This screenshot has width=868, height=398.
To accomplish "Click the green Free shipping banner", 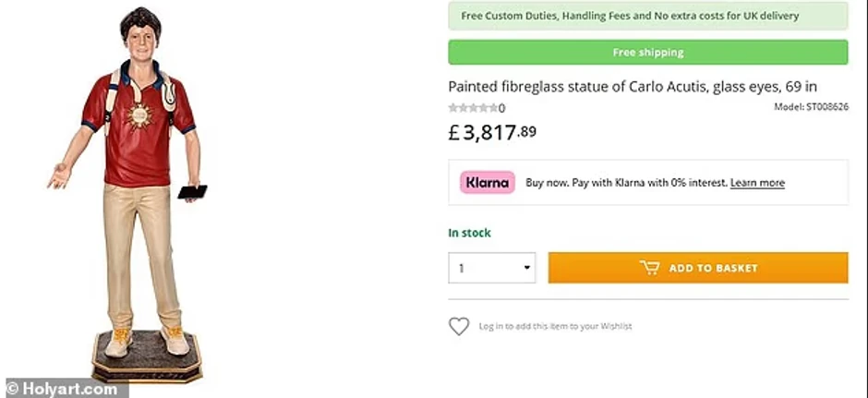I will coord(647,53).
